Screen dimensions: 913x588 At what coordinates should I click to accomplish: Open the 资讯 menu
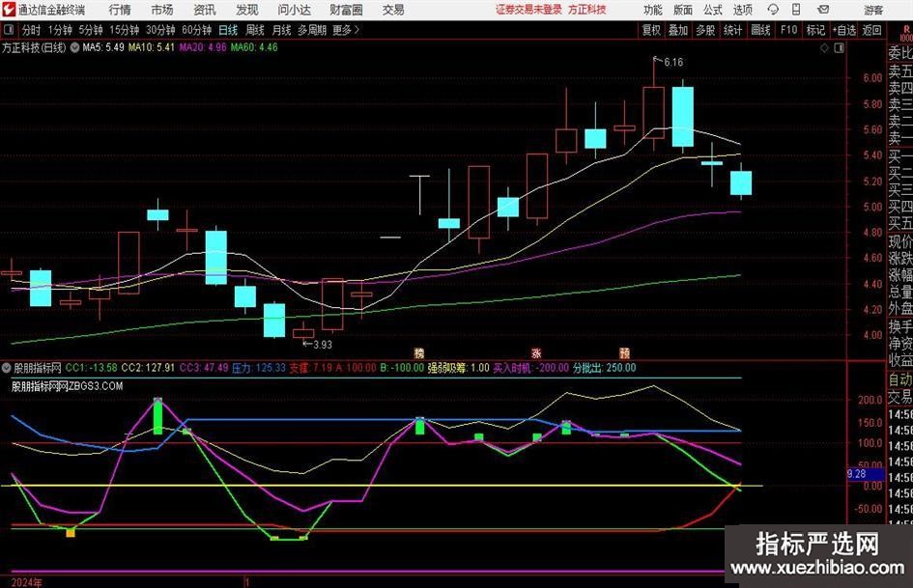coord(205,10)
